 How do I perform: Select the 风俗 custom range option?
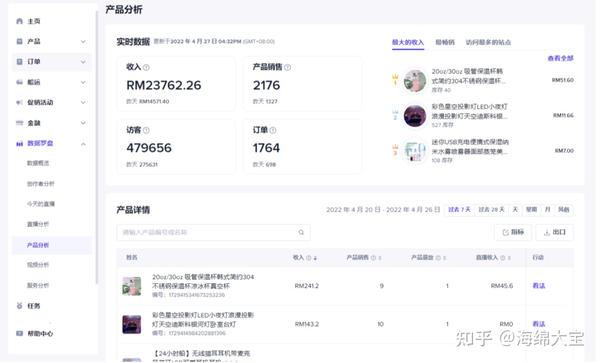click(x=564, y=210)
